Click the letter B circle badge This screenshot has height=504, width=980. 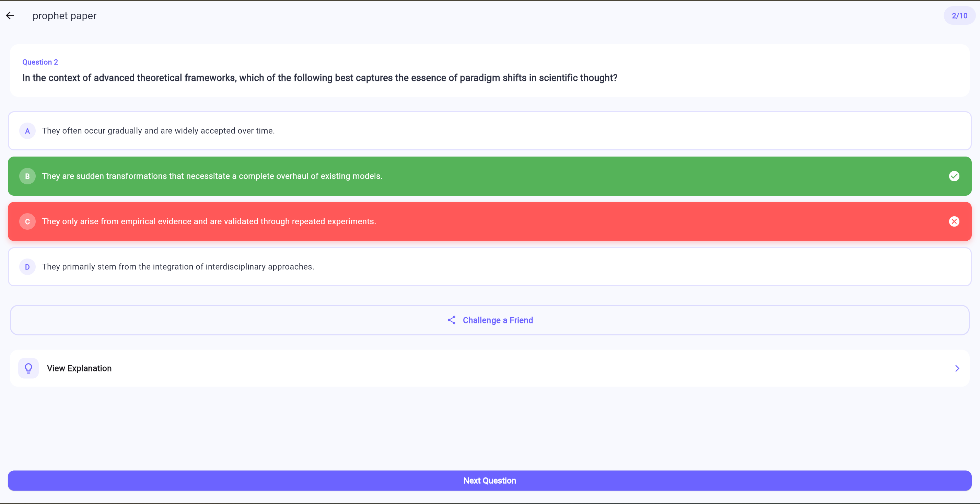click(x=27, y=176)
